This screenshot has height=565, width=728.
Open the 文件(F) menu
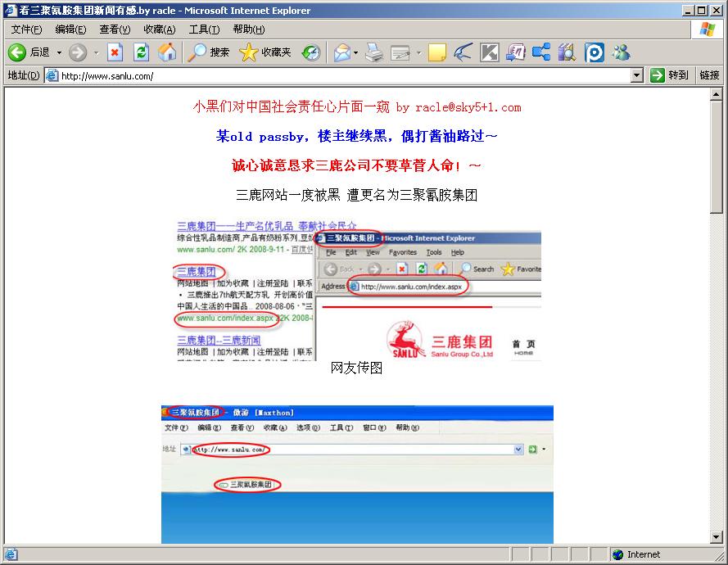click(26, 29)
